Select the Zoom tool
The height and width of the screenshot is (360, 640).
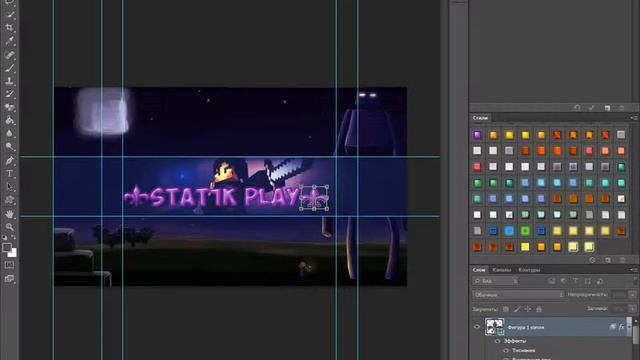10,227
